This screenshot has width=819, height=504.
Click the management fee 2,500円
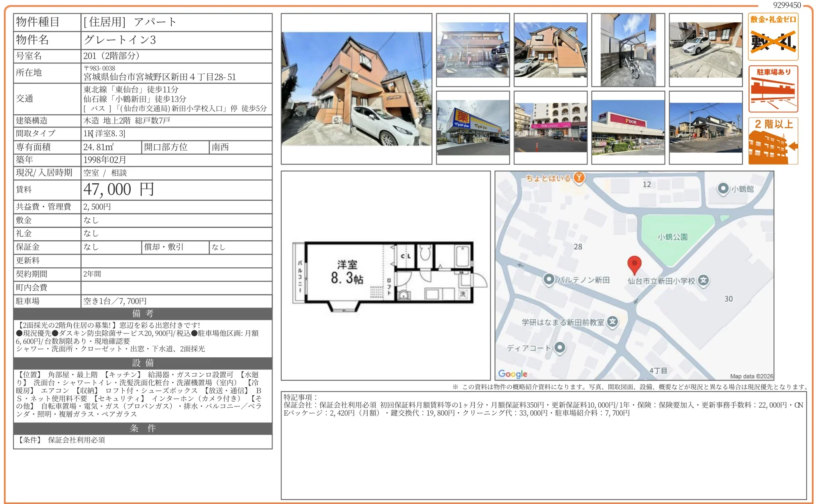(97, 207)
